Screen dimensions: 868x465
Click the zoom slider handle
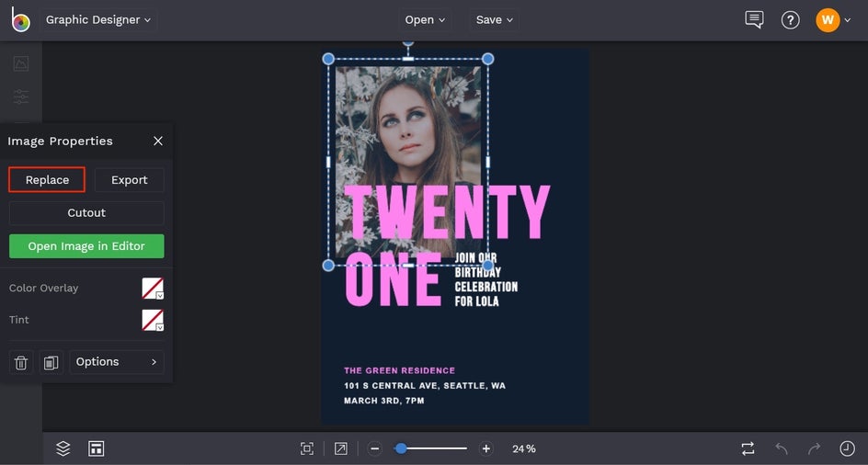(401, 448)
